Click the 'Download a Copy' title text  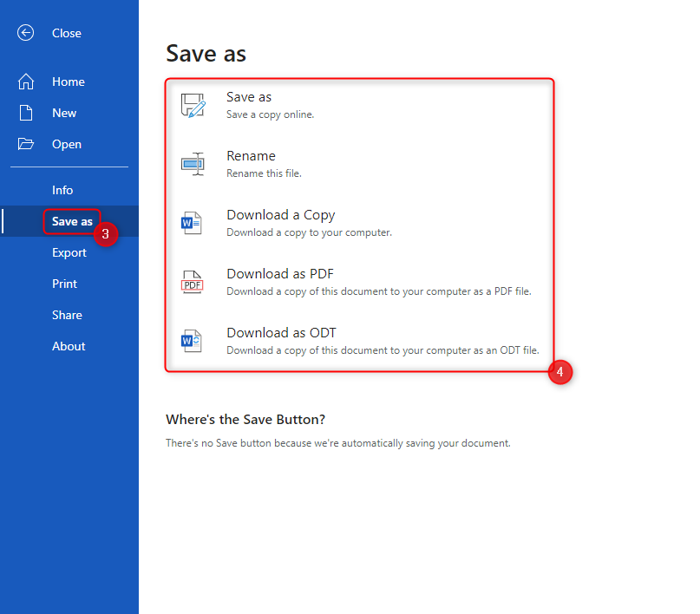(x=280, y=215)
